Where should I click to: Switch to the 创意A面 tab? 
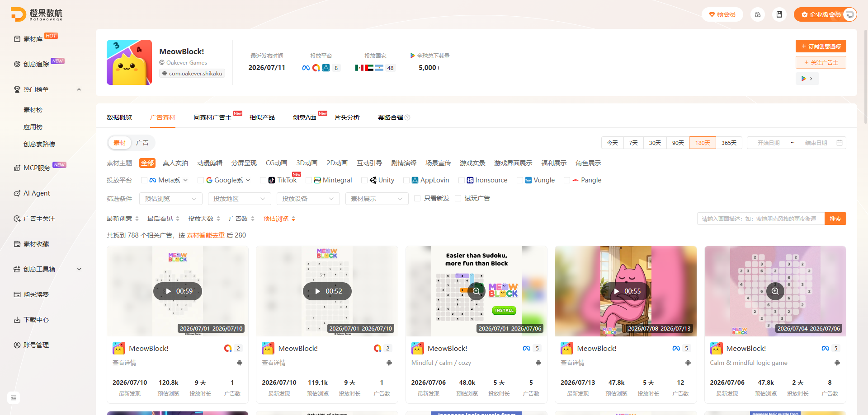(x=305, y=117)
